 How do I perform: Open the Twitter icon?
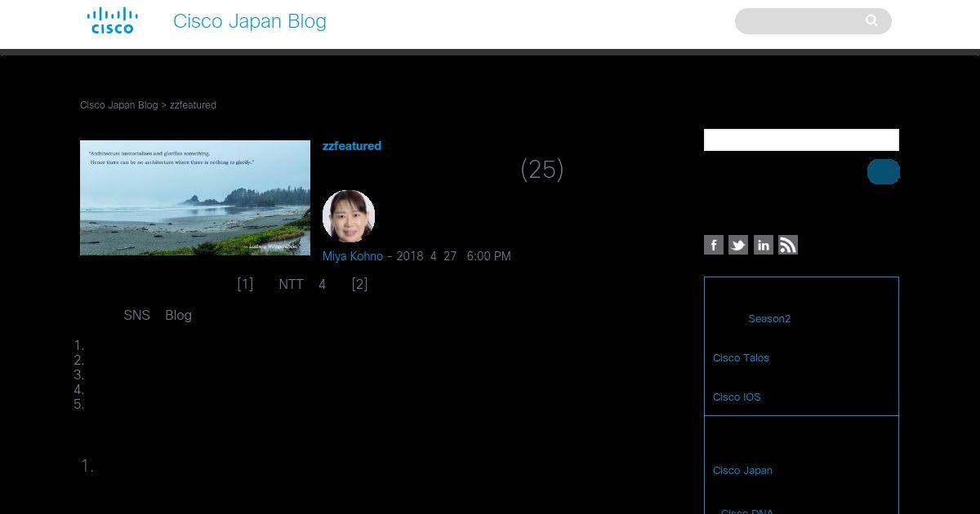tap(738, 245)
